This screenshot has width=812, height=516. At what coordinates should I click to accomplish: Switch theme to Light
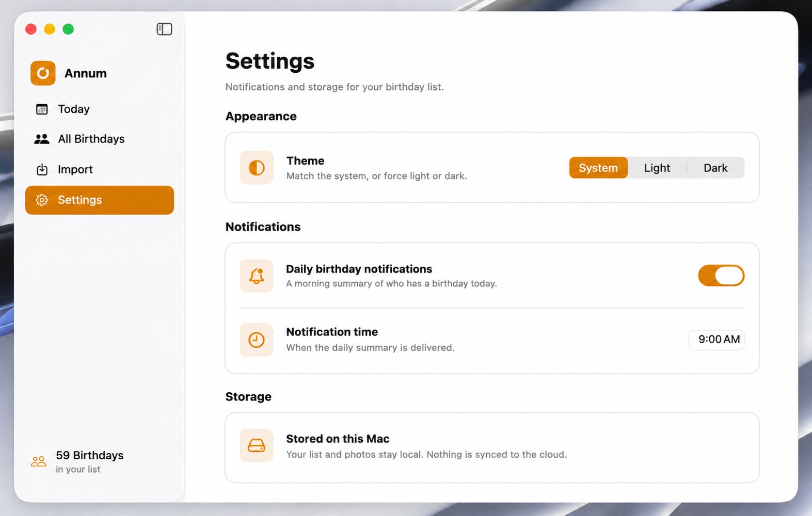(x=657, y=168)
